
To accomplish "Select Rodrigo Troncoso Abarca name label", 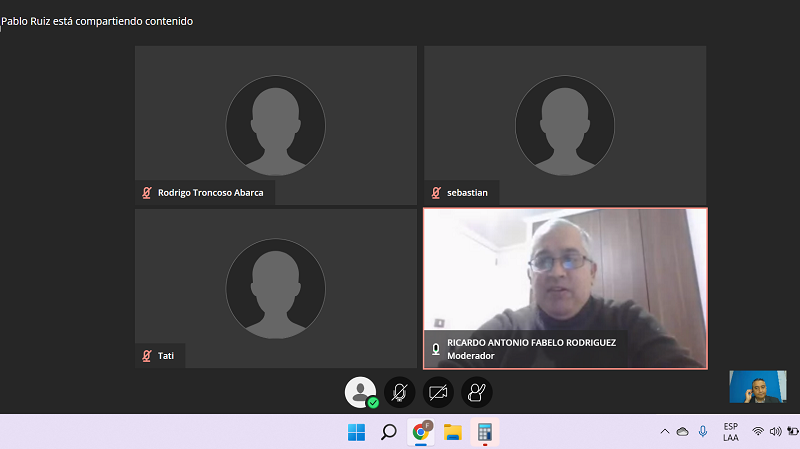I will [211, 193].
